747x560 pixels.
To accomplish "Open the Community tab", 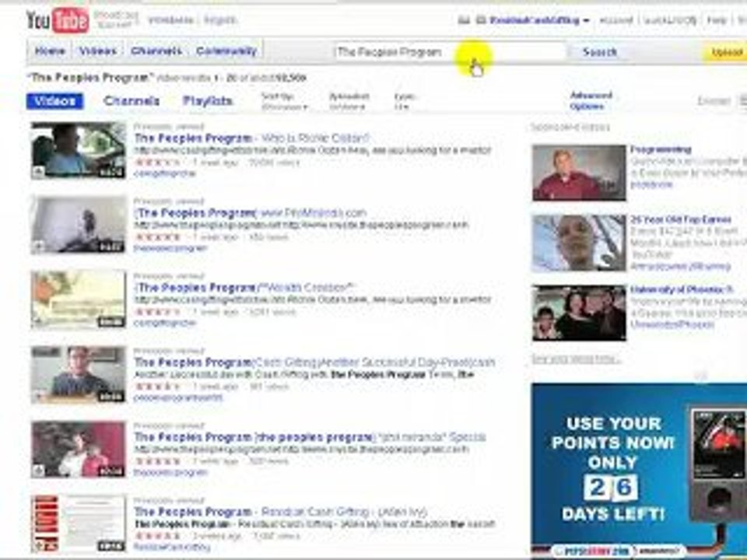I will coord(226,51).
